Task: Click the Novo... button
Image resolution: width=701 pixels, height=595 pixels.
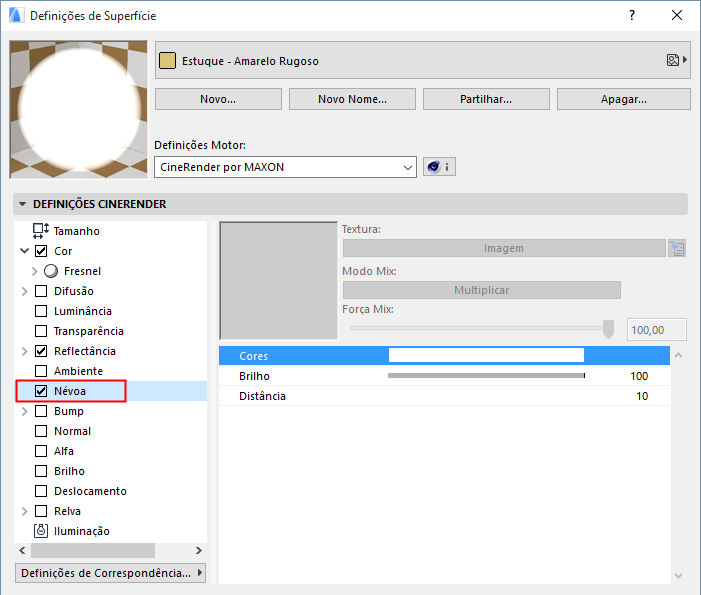Action: 218,99
